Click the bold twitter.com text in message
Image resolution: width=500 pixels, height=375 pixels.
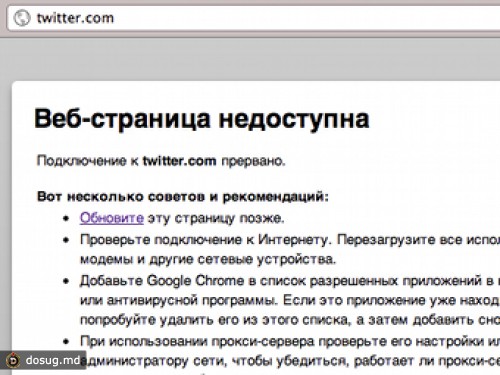coord(180,161)
